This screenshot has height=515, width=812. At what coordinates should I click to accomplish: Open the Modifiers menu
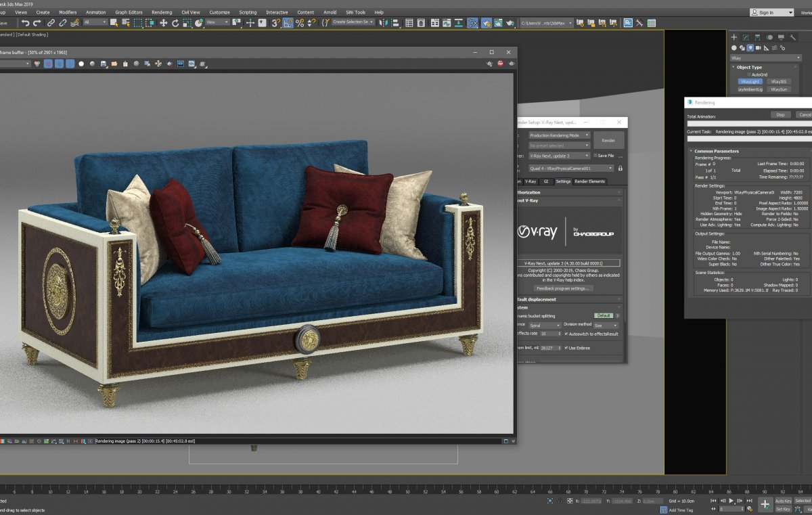pyautogui.click(x=68, y=12)
